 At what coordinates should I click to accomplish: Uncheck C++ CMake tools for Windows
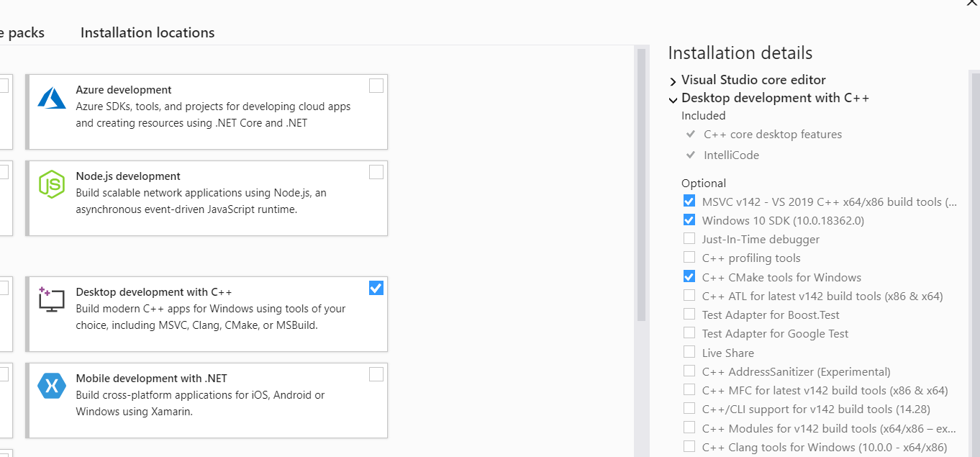689,277
